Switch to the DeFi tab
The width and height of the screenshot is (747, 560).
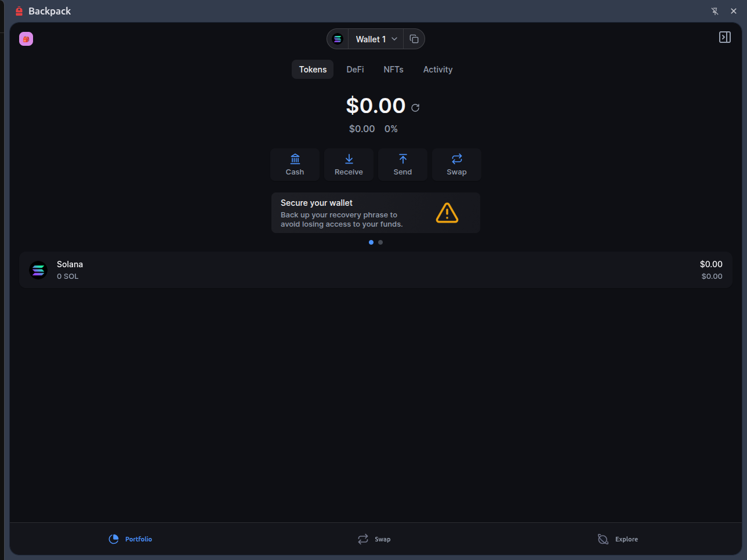[355, 70]
